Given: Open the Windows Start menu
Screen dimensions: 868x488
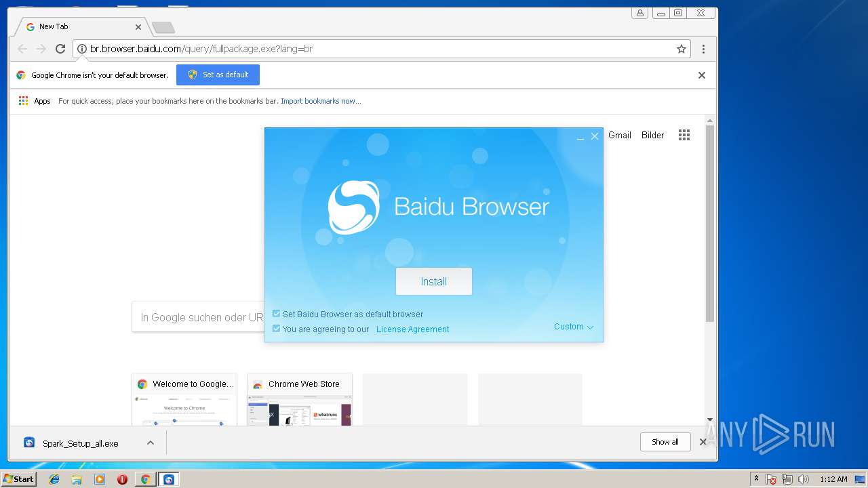Looking at the screenshot, I should click(x=18, y=479).
